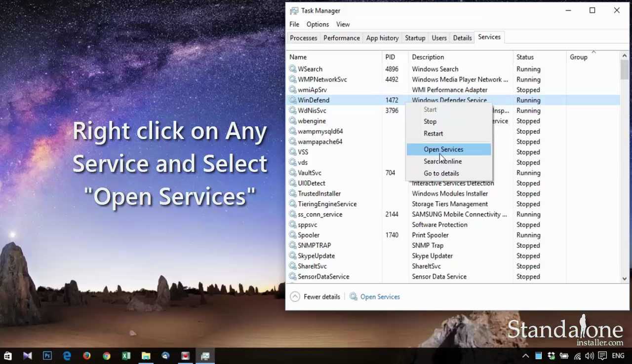Select Restart in the context menu
Screen dimensions: 632x364
[x=449, y=134]
